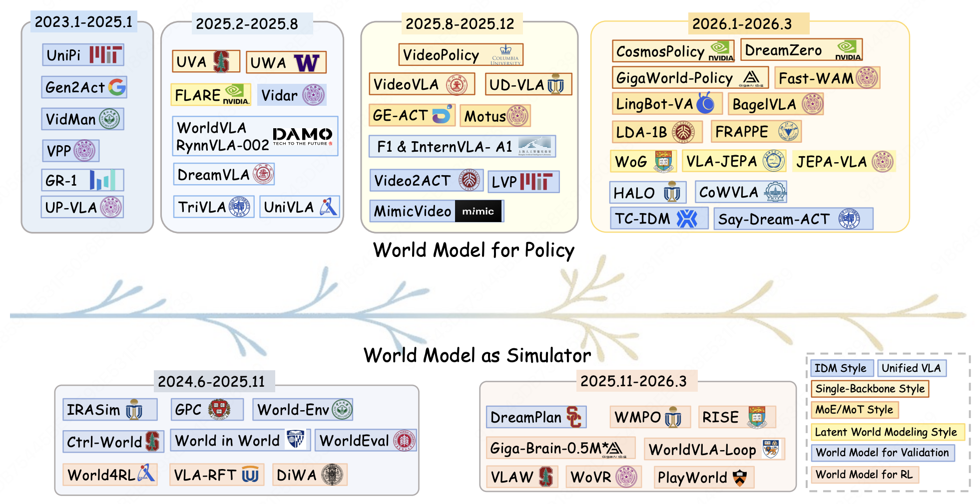
Task: Click the mimic logo next to MimicVideo
Action: tap(478, 212)
